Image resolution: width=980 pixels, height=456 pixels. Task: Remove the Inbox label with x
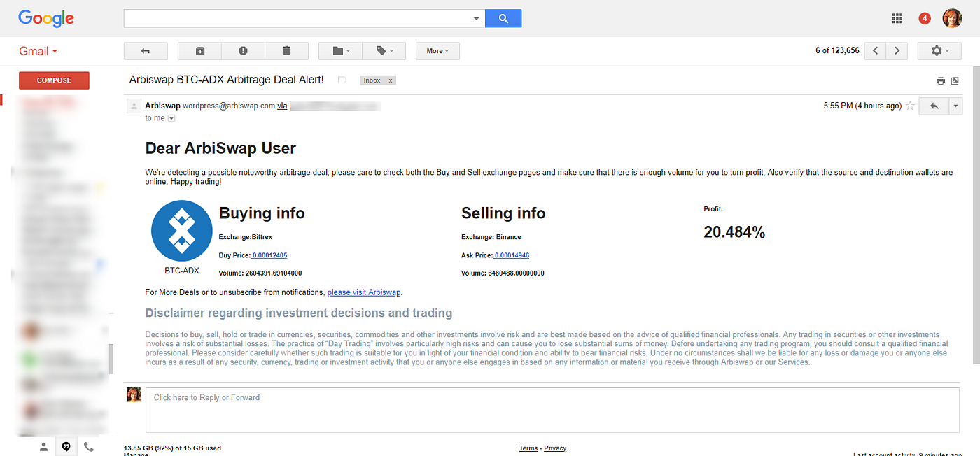(x=391, y=80)
